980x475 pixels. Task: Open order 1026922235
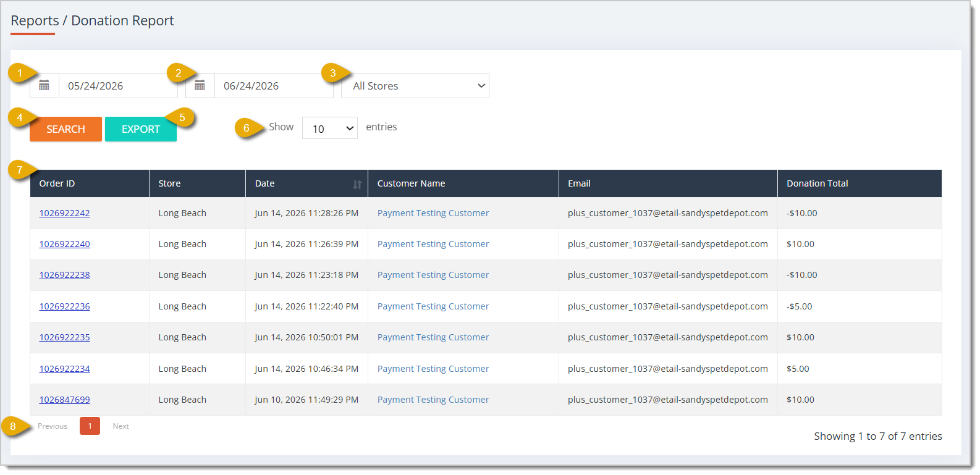(65, 337)
